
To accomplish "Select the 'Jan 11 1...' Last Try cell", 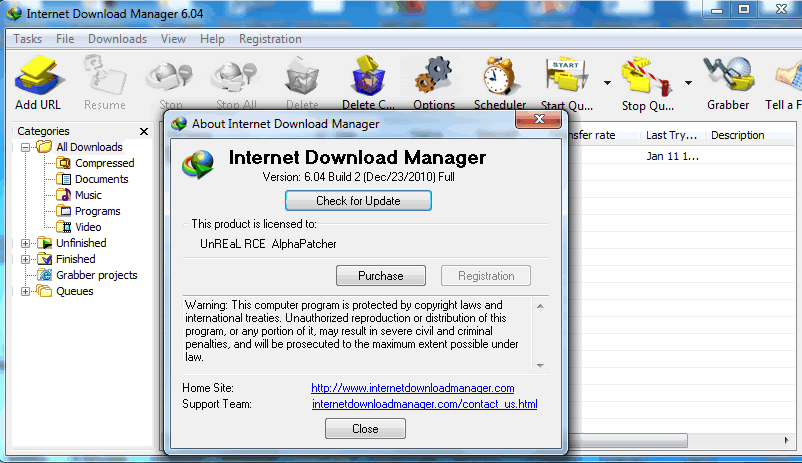I will coord(672,156).
